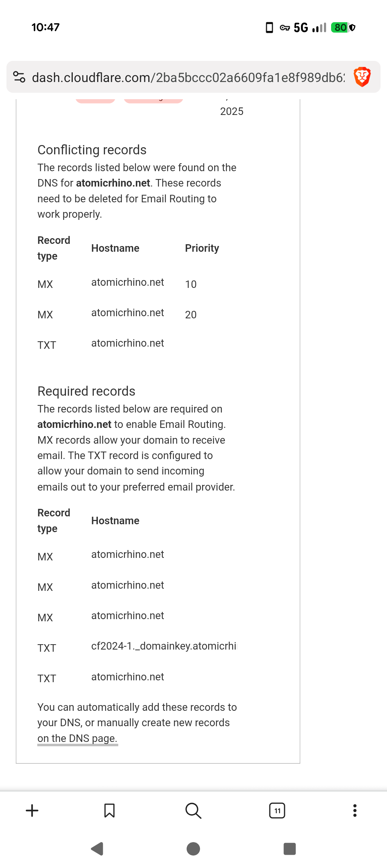Open site settings icon in address bar
This screenshot has height=868, width=387.
(x=19, y=77)
